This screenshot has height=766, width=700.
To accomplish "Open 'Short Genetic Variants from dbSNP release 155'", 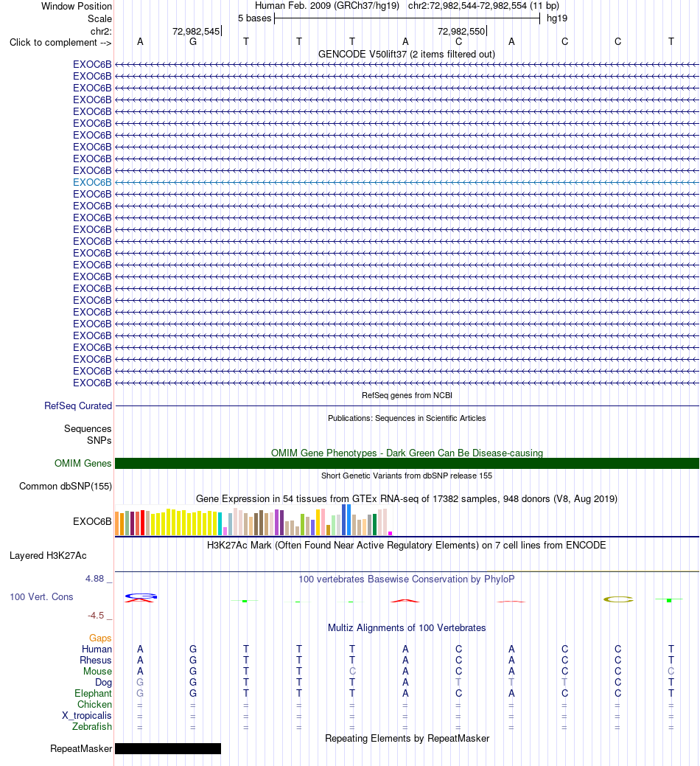I will (407, 476).
